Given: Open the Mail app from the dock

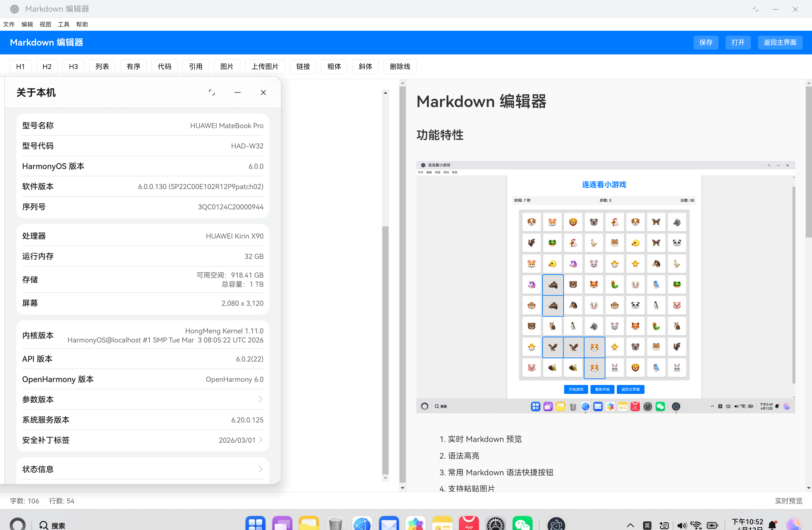Looking at the screenshot, I should click(x=389, y=524).
